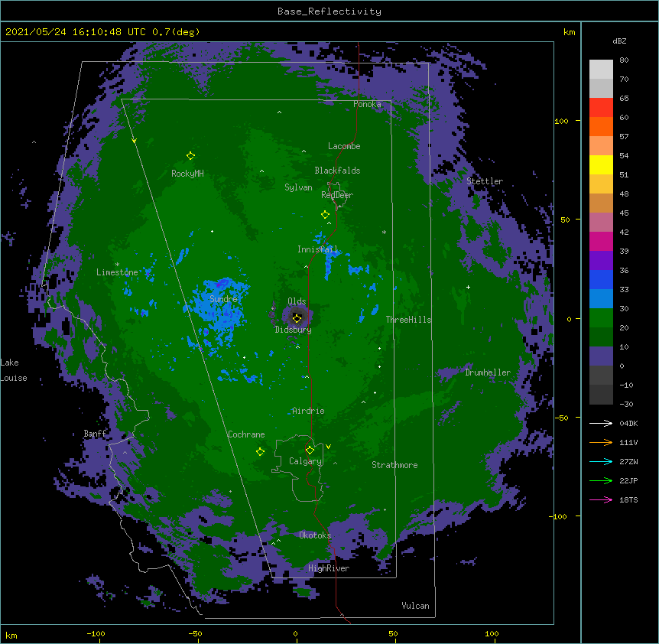Click the 27ZW legend label
Image resolution: width=659 pixels, height=644 pixels.
click(x=628, y=461)
